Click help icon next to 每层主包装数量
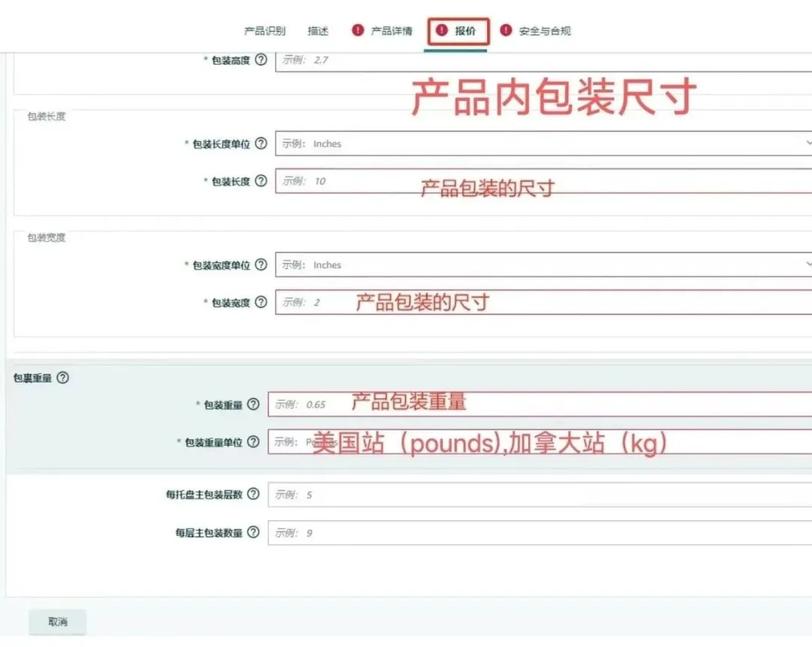 click(253, 533)
